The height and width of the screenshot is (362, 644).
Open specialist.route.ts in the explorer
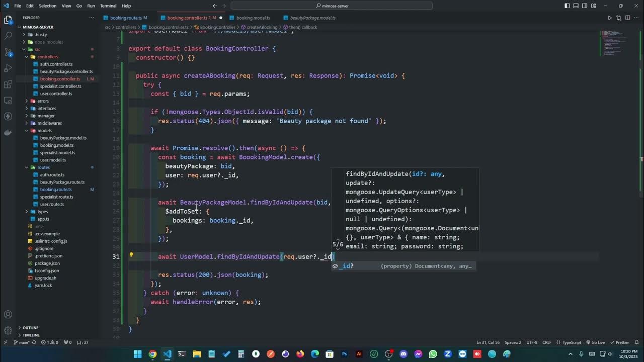coord(56,197)
